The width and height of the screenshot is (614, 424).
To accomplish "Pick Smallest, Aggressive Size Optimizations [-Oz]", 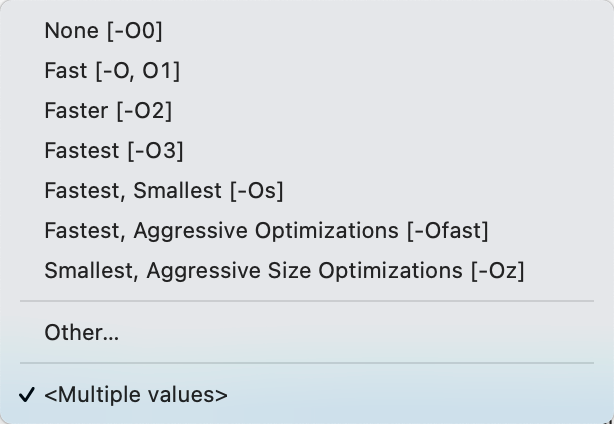I will tap(284, 271).
